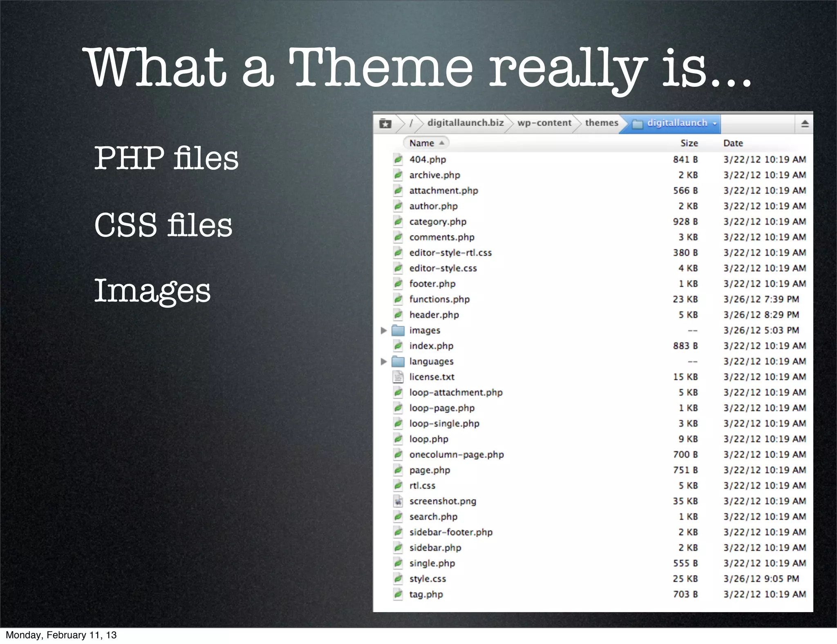This screenshot has height=644, width=837.
Task: Click the 3/26/12 8:29 PM date of header.php
Action: [761, 315]
